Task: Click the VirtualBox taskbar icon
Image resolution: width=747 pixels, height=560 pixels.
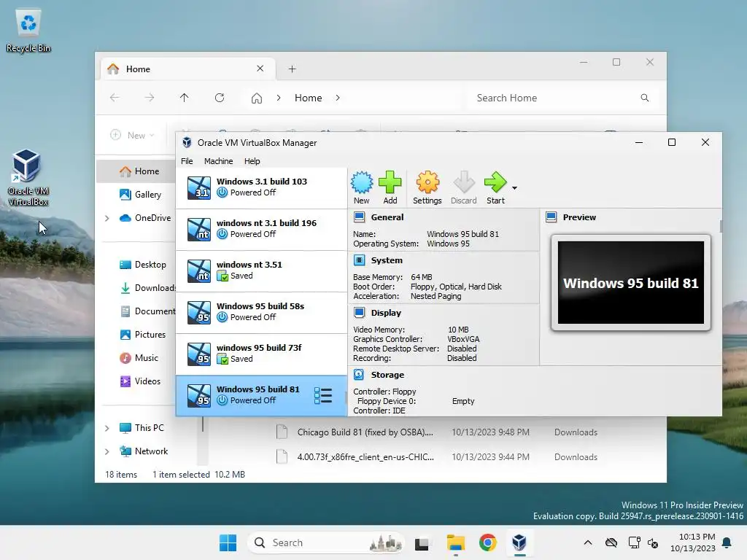Action: tap(519, 542)
